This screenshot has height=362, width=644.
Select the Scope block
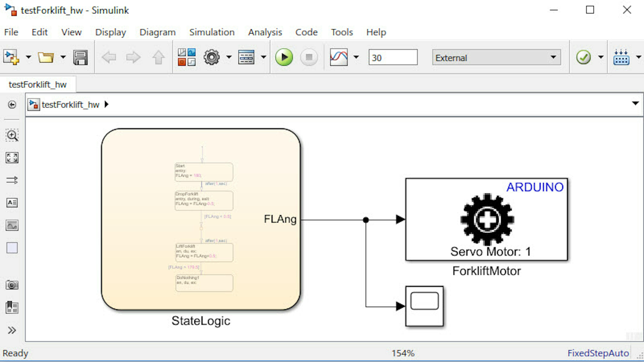[425, 306]
